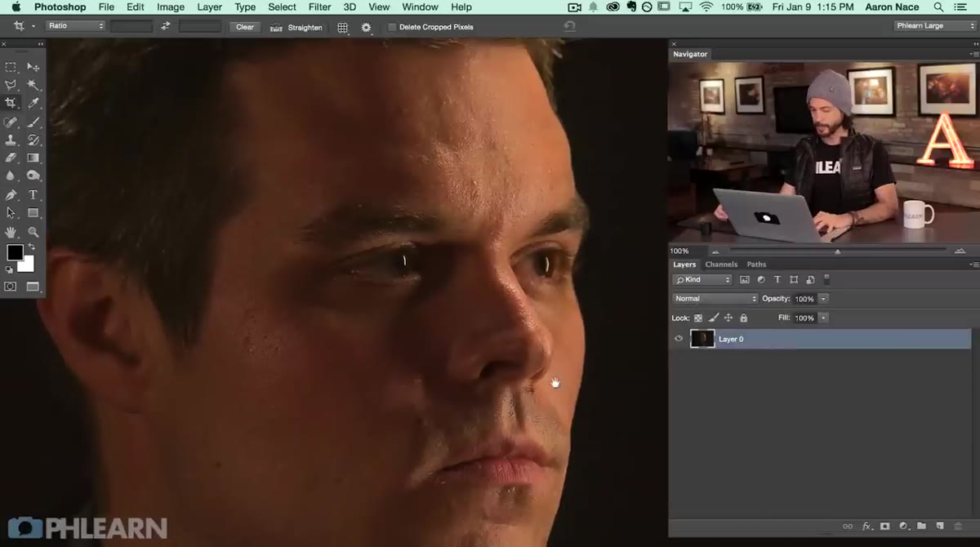Change the screen mode

pyautogui.click(x=33, y=287)
